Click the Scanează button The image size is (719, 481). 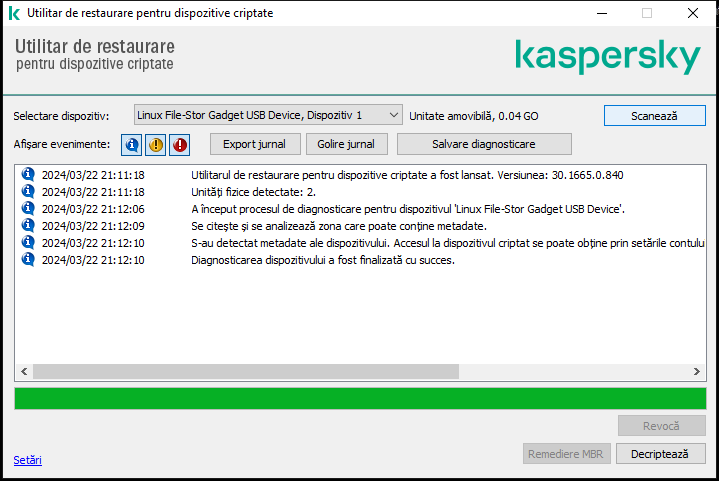[x=654, y=116]
